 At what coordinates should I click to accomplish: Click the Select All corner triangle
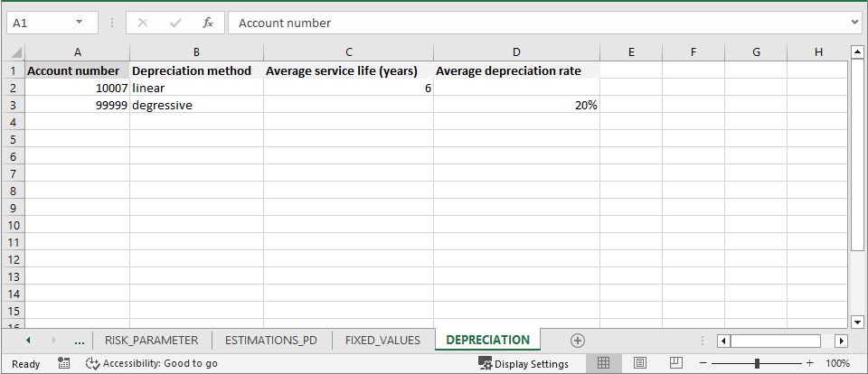tap(16, 52)
